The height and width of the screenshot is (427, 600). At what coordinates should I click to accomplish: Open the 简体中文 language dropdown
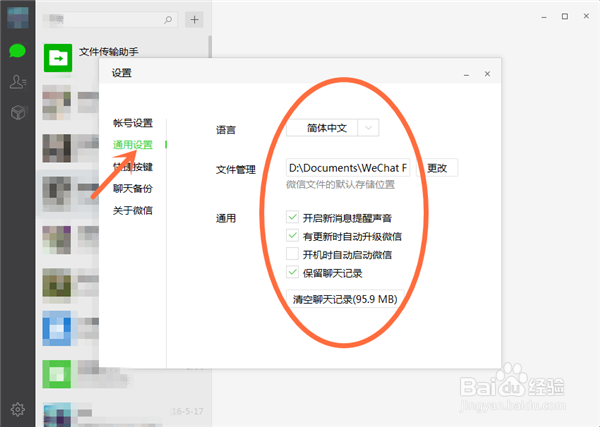click(333, 128)
